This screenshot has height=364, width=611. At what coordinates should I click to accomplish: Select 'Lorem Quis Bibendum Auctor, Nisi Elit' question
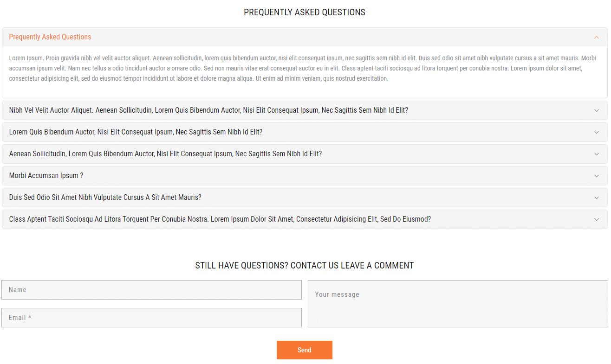136,132
